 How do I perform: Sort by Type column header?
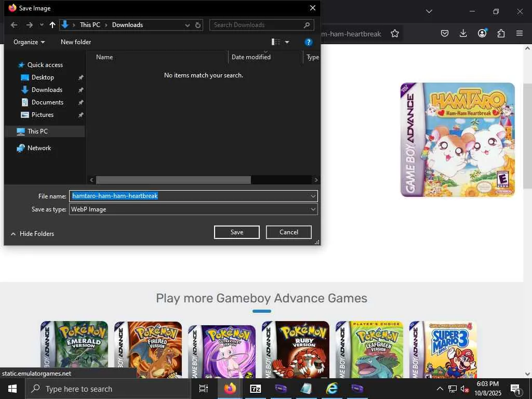pyautogui.click(x=312, y=57)
